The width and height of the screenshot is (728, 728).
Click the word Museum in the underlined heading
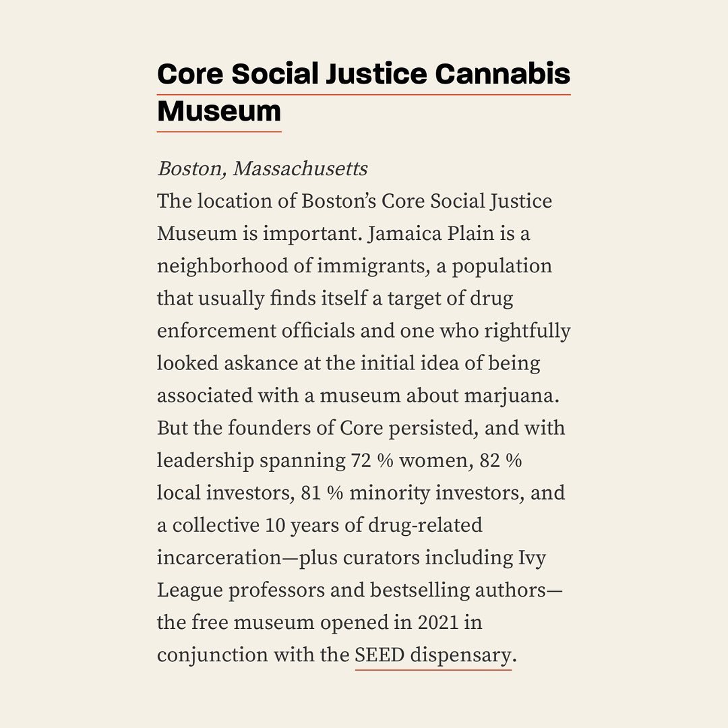pos(219,111)
